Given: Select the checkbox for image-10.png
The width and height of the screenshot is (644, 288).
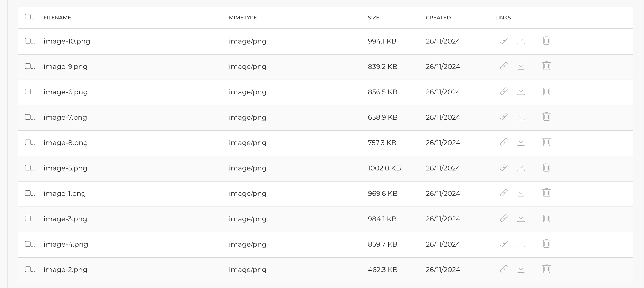Looking at the screenshot, I should (28, 41).
